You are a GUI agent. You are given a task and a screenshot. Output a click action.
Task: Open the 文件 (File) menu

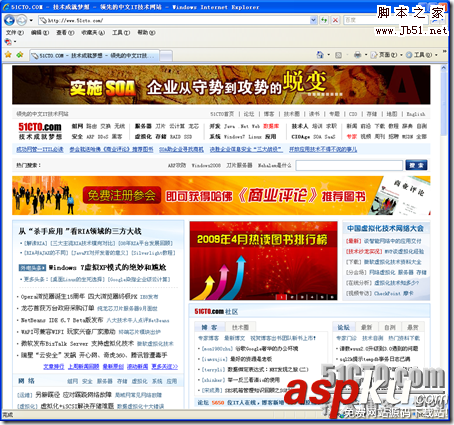coord(15,33)
